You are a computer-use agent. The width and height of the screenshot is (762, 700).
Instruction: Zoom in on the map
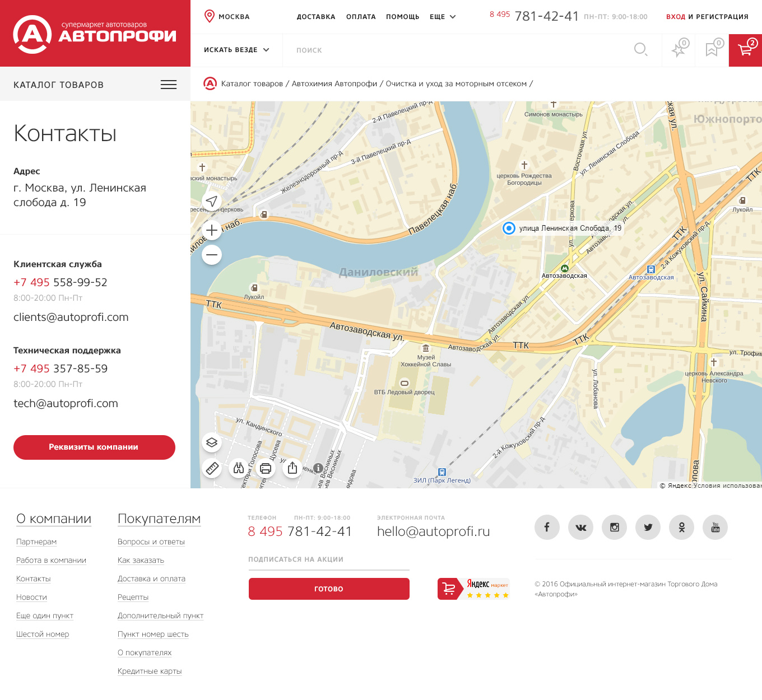[212, 230]
